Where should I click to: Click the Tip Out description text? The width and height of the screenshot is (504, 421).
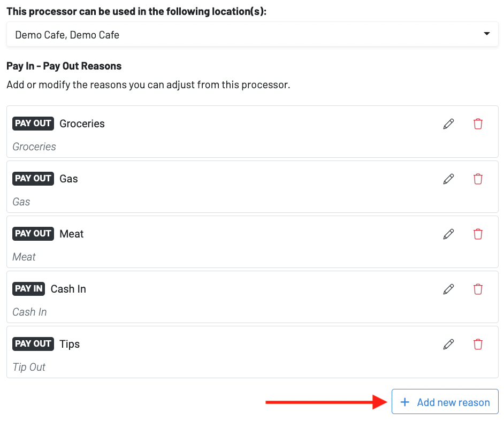[x=29, y=367]
